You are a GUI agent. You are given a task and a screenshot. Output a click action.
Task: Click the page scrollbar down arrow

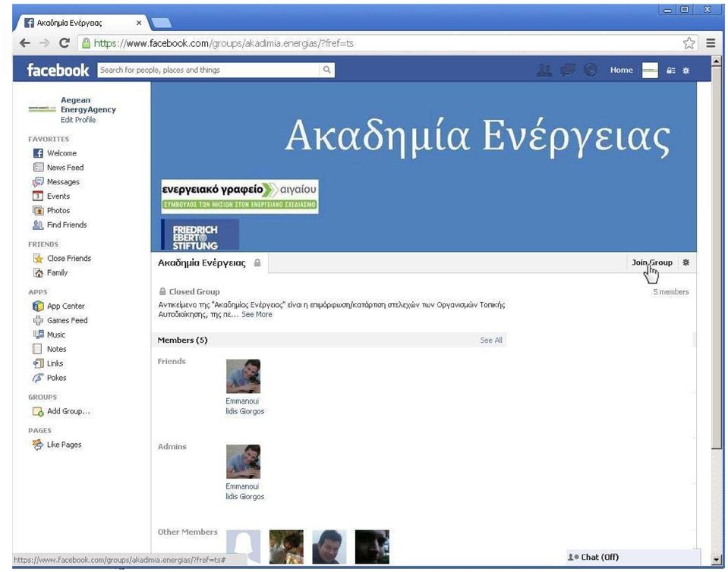717,560
